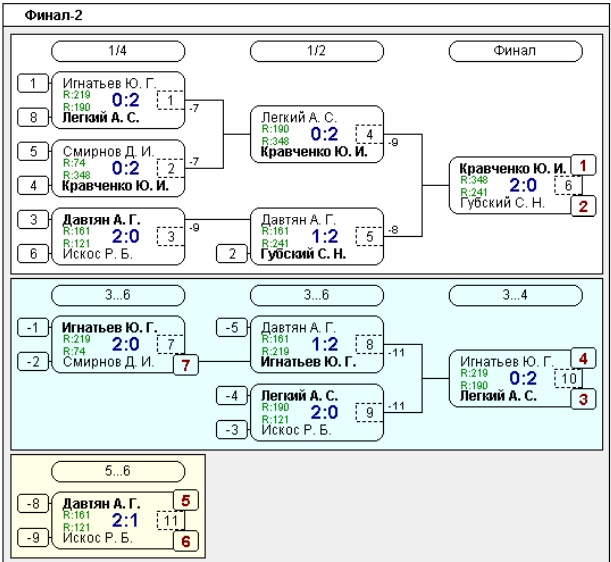Viewport: 611px width, 562px height.
Task: Select Смирнов Д. И. in match 7
Action: 108,362
